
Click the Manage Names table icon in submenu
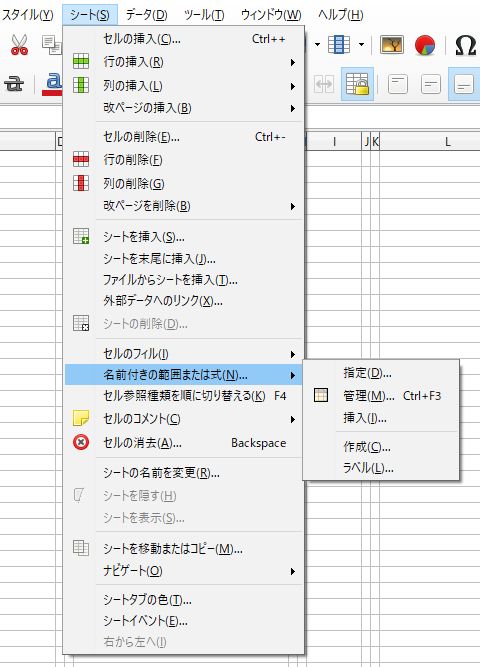click(321, 395)
